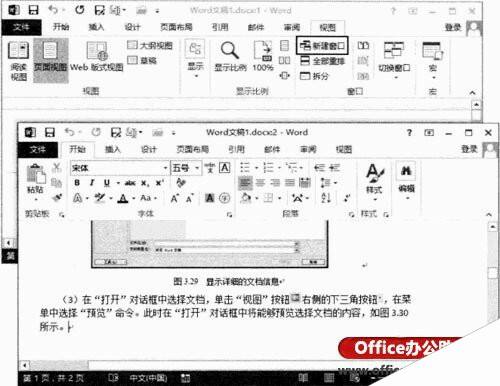500x386 pixels.
Task: Click Paste button in front window
Action: (x=35, y=182)
